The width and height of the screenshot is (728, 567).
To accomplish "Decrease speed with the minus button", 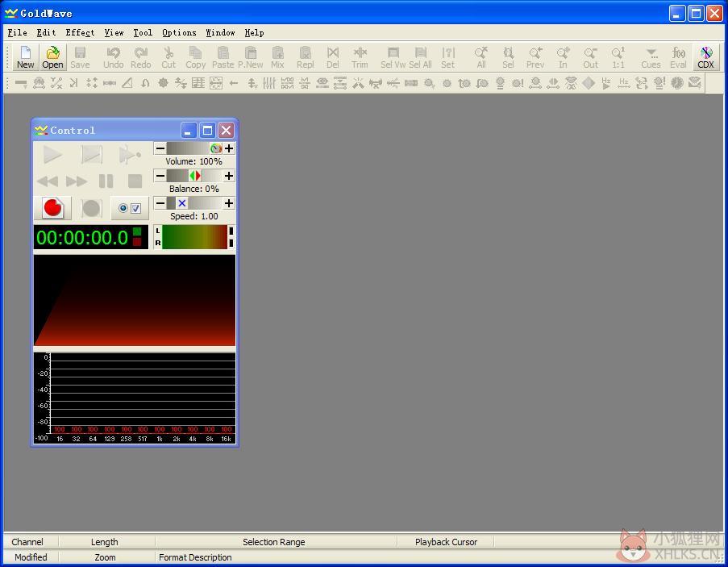I will [x=160, y=203].
